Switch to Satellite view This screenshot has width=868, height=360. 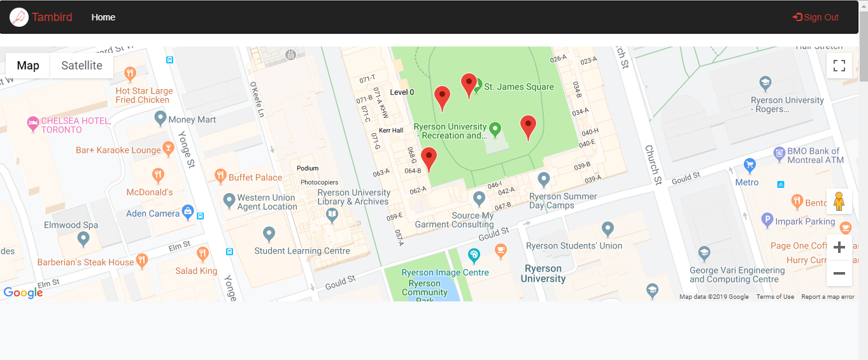click(x=82, y=66)
